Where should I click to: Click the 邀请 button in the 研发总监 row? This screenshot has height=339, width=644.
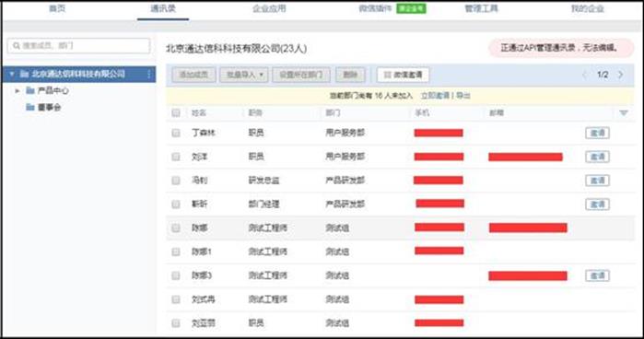[597, 181]
